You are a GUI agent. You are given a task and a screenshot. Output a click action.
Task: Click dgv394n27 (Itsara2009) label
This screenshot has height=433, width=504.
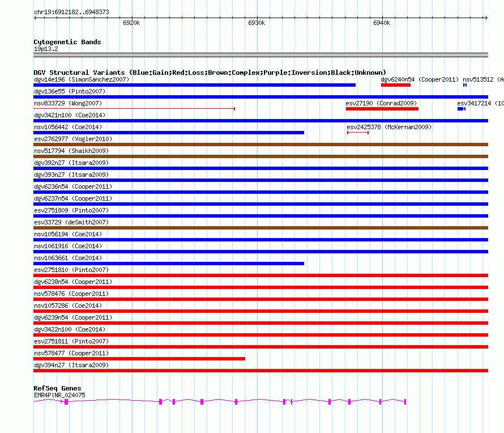[71, 365]
